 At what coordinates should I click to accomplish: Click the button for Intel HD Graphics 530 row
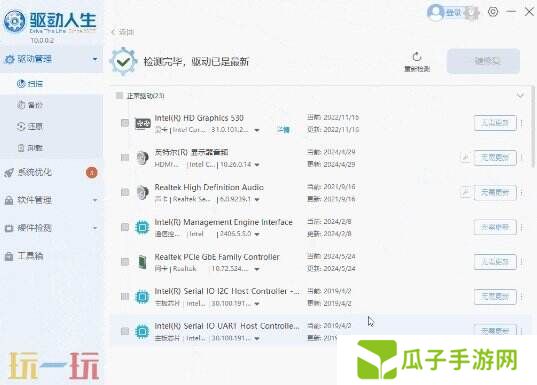(495, 123)
